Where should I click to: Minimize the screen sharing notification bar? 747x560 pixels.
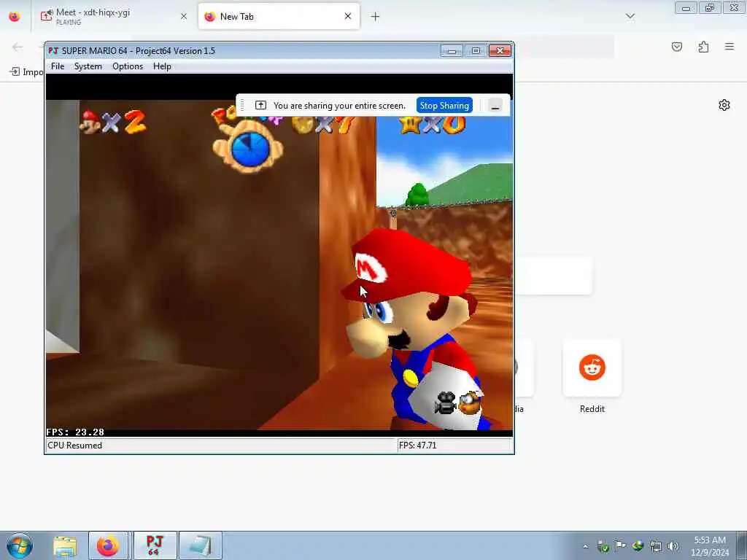coord(495,106)
